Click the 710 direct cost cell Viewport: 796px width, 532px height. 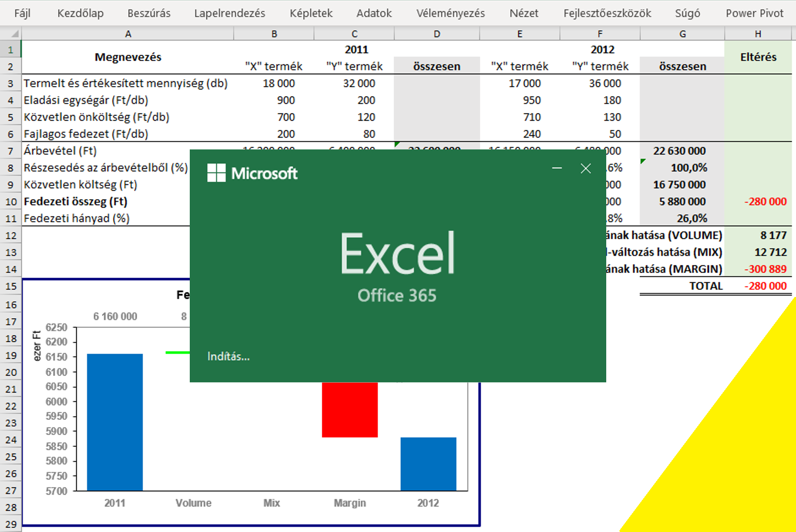point(520,117)
